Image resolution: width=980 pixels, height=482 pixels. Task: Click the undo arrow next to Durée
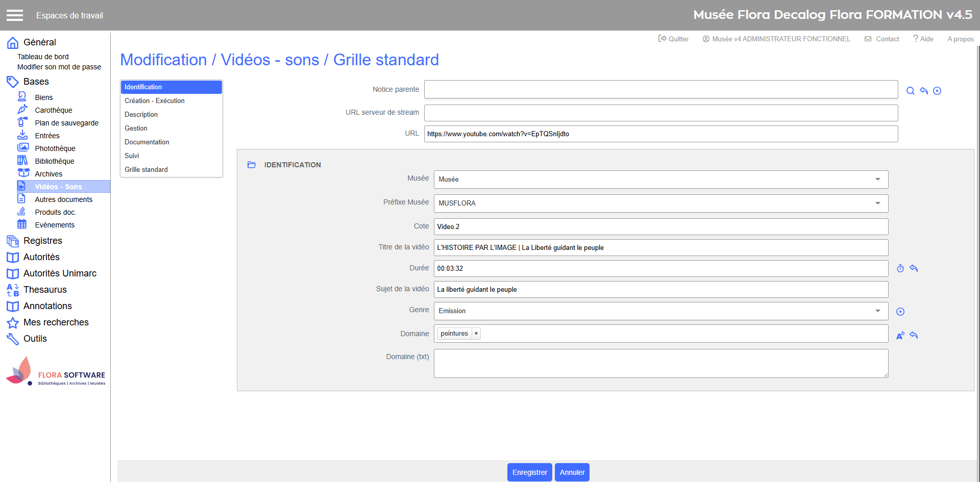914,268
